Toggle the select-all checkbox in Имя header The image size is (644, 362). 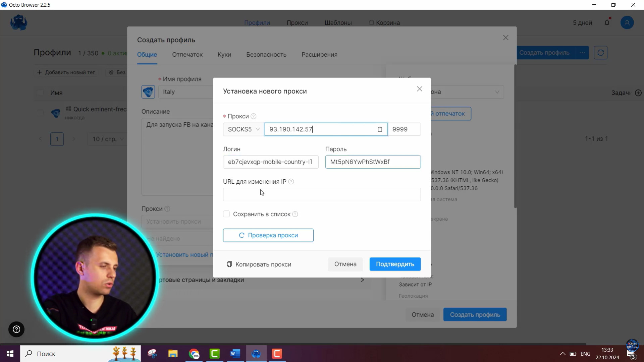[40, 93]
